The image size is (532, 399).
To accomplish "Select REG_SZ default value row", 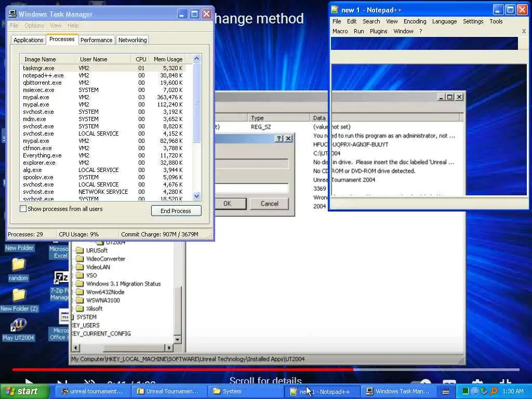I will 261,127.
